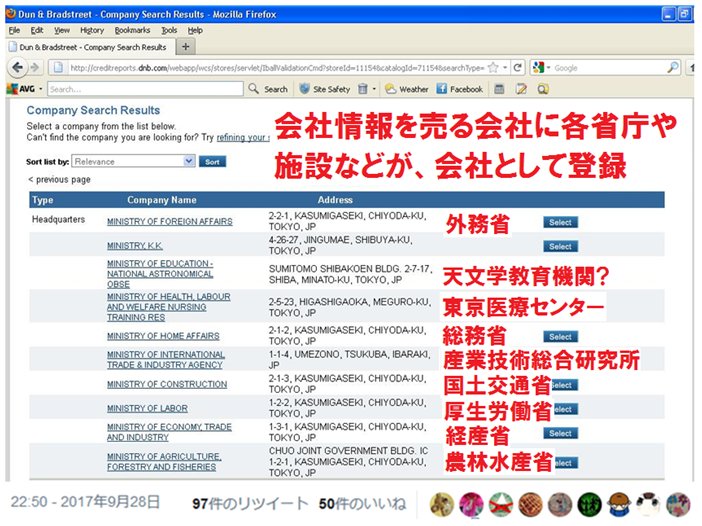Open the Tools menu

(x=169, y=30)
